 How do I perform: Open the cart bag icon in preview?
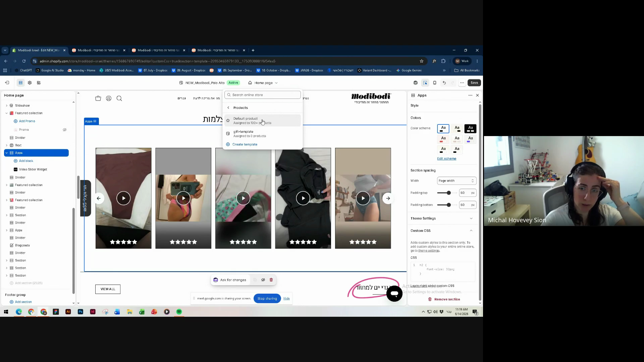98,98
